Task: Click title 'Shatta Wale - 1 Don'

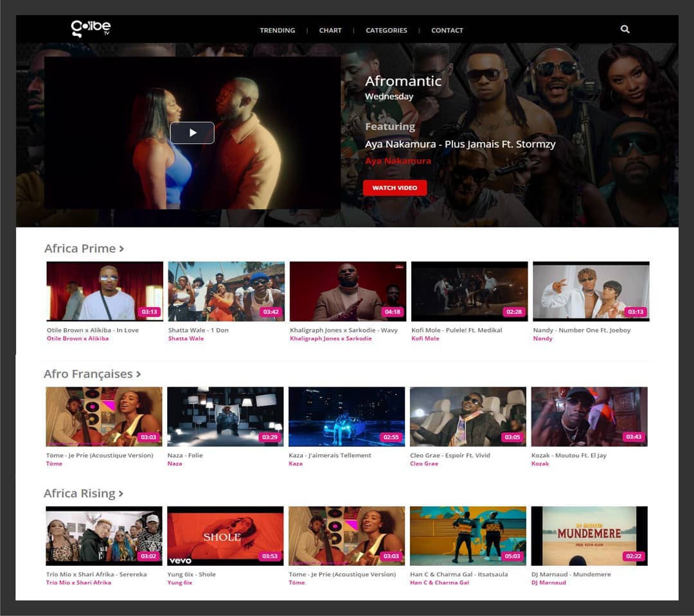Action: click(x=199, y=330)
